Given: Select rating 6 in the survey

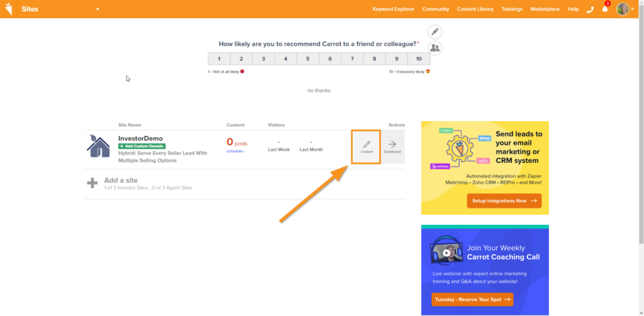Looking at the screenshot, I should tap(330, 59).
